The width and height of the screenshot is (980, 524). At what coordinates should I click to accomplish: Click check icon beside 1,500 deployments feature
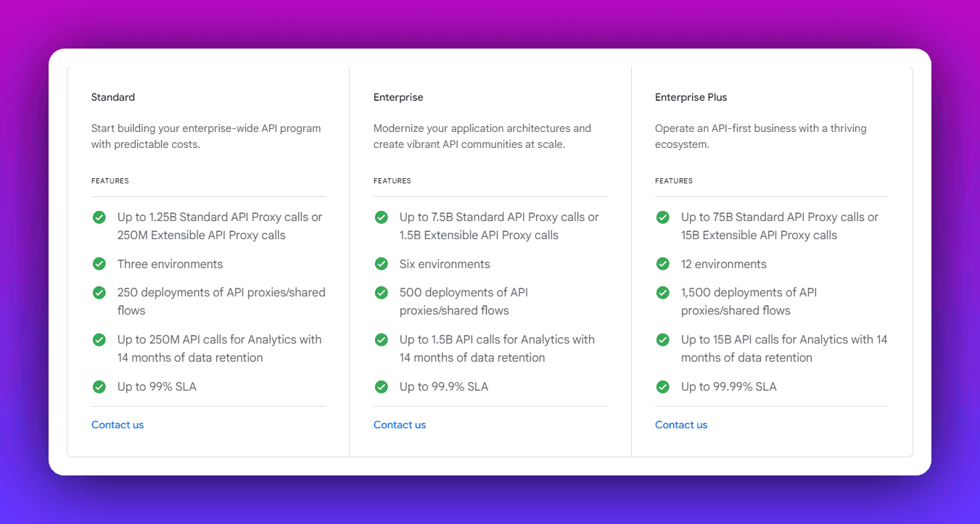click(663, 293)
